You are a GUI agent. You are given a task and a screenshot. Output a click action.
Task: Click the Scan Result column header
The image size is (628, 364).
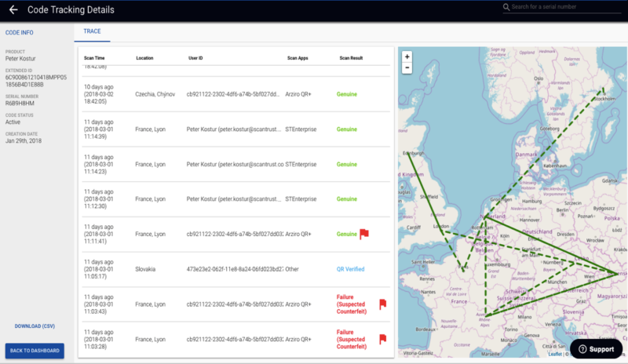pos(350,58)
